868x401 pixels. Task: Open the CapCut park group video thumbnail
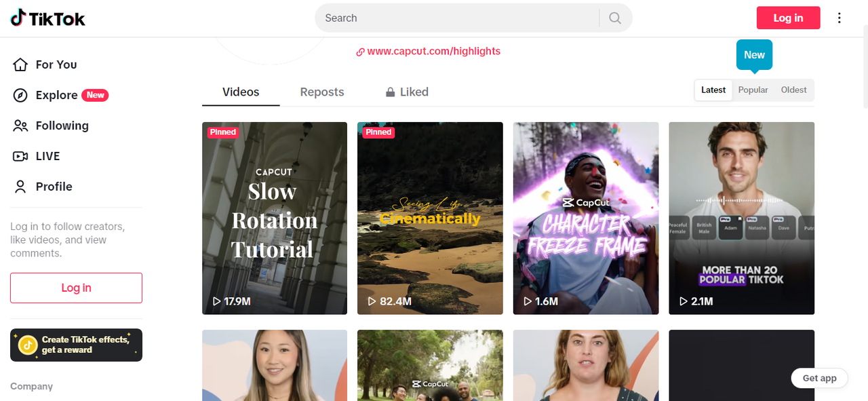(430, 366)
